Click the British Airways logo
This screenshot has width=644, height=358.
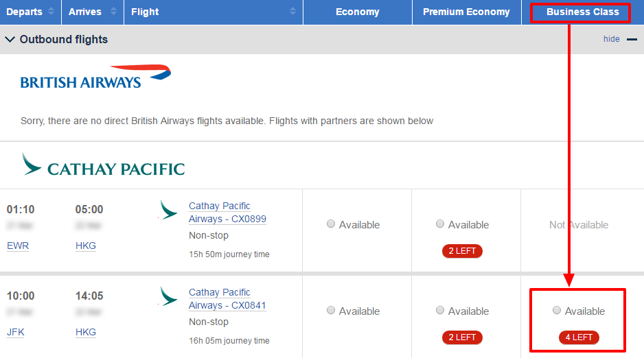click(95, 77)
